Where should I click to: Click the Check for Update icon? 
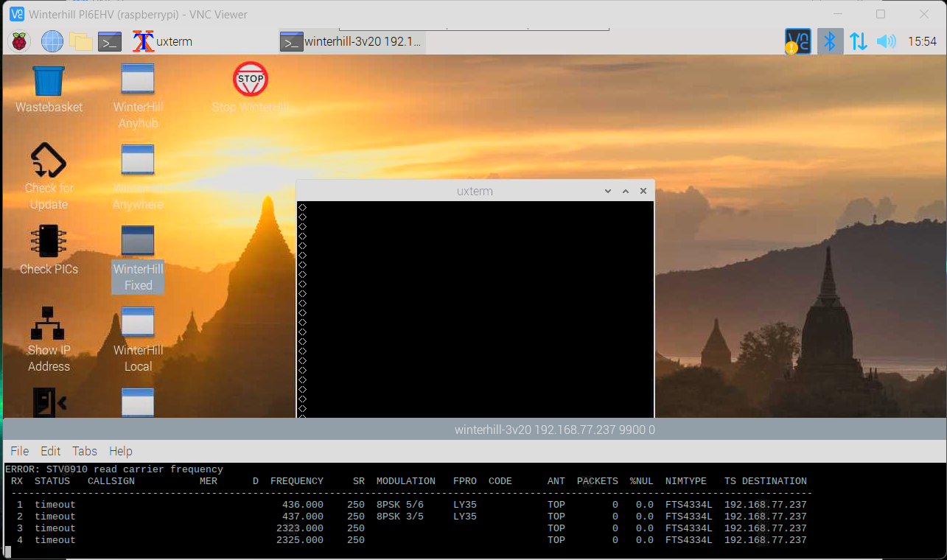coord(49,161)
